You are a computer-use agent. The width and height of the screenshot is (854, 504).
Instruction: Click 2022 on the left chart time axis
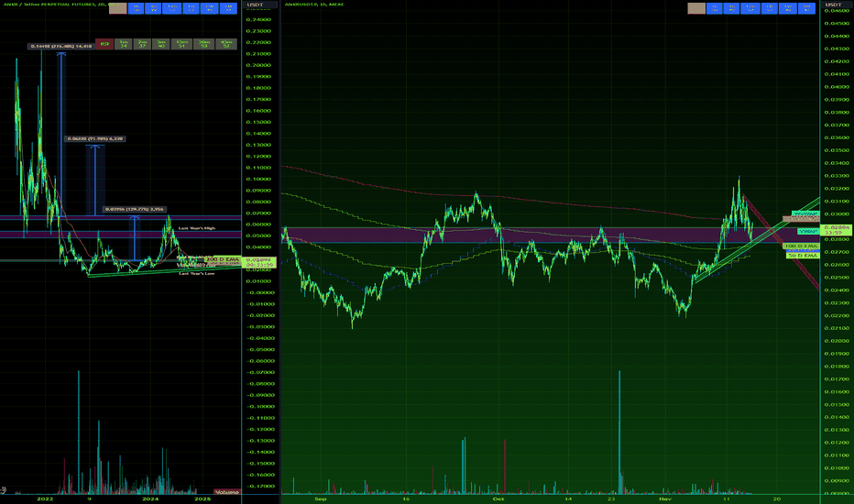[45, 499]
